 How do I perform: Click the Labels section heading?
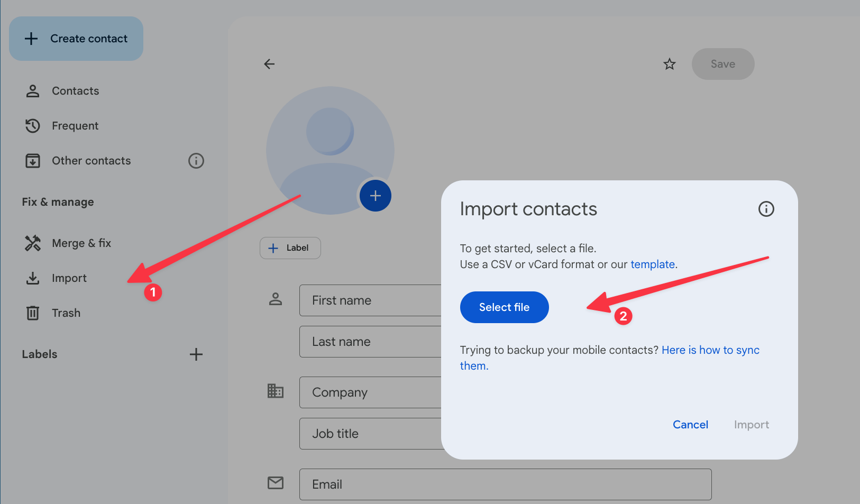pyautogui.click(x=40, y=354)
